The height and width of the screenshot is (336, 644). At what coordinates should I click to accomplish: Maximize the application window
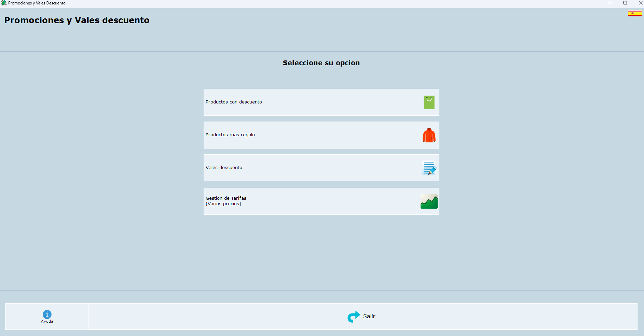(625, 3)
